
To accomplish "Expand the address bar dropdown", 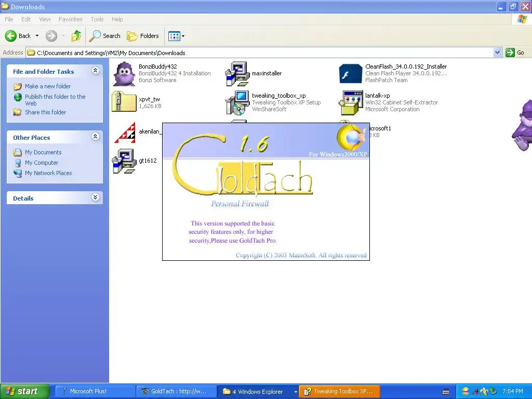I will 497,52.
